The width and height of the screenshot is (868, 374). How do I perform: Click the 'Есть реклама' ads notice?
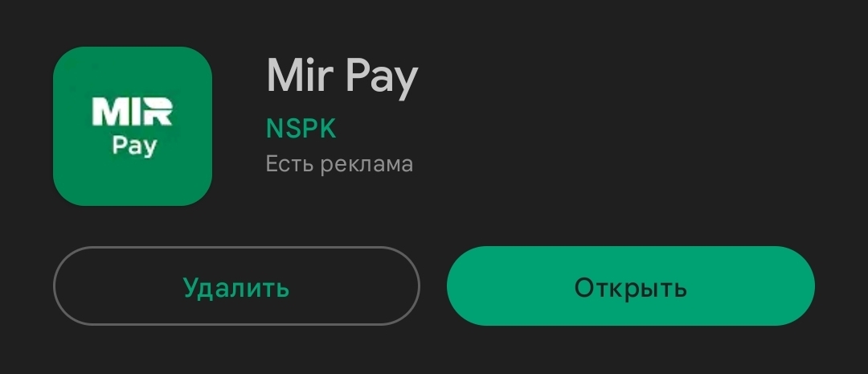point(339,164)
